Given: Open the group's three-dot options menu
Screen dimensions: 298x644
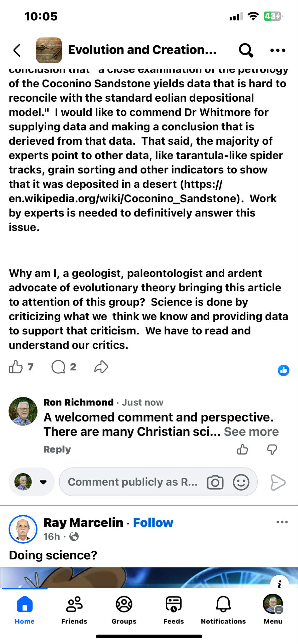Looking at the screenshot, I should pyautogui.click(x=278, y=50).
